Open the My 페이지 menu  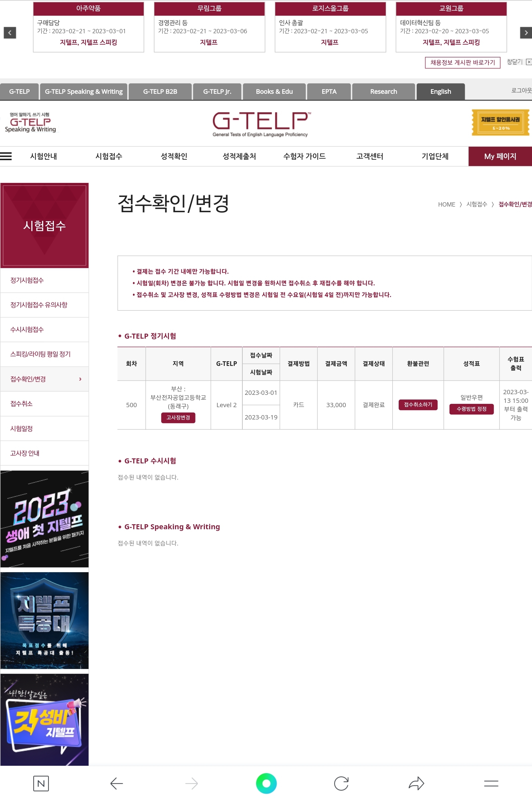(500, 156)
